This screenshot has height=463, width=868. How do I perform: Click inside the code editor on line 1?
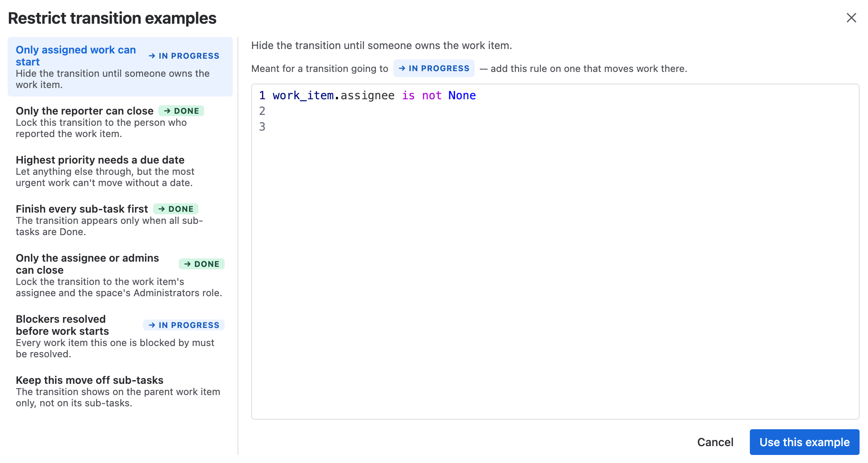pos(563,96)
